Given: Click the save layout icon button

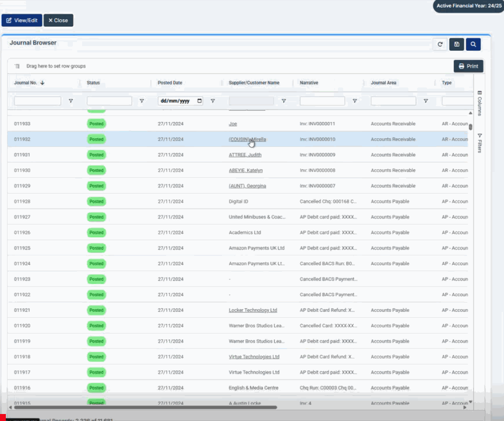Looking at the screenshot, I should 456,44.
